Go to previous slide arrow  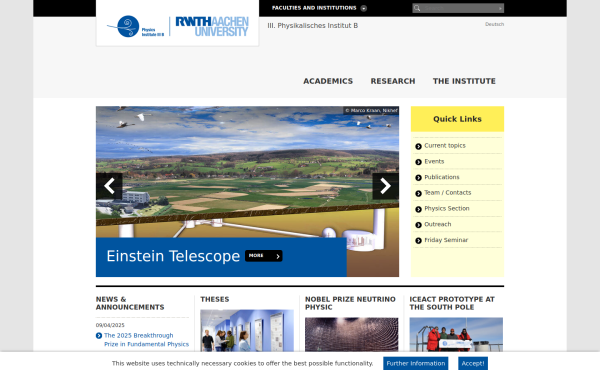coord(109,186)
